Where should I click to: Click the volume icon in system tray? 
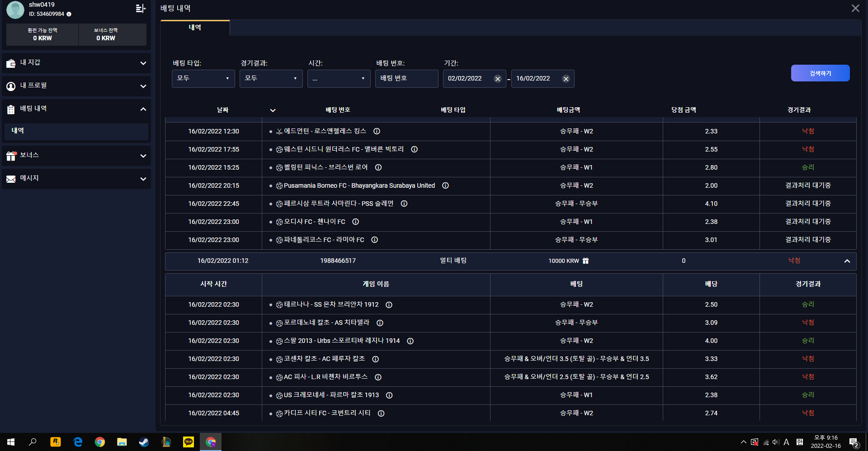point(776,442)
